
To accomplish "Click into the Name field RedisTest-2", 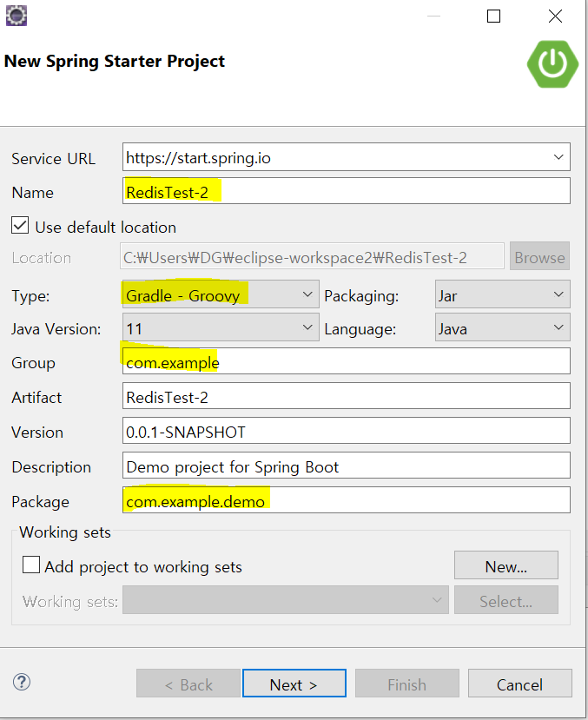I will point(346,191).
